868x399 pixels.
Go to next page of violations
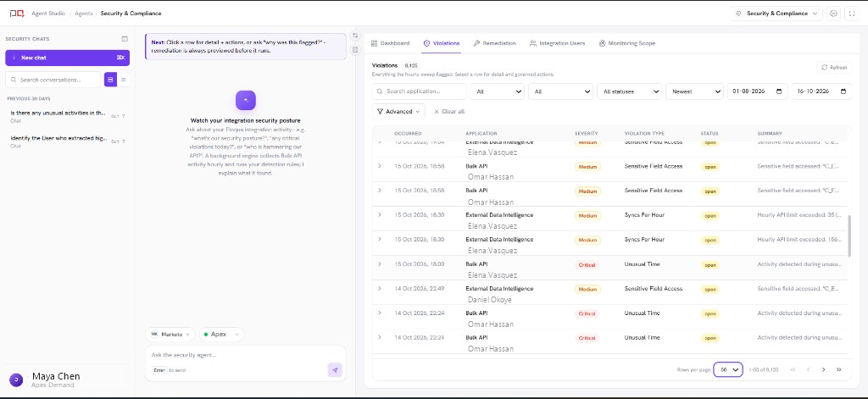pyautogui.click(x=824, y=369)
